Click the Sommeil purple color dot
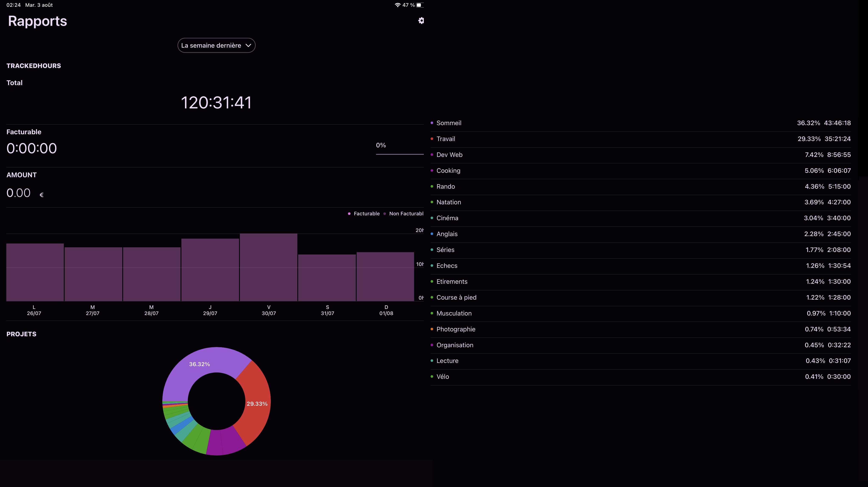Image resolution: width=868 pixels, height=487 pixels. point(432,123)
